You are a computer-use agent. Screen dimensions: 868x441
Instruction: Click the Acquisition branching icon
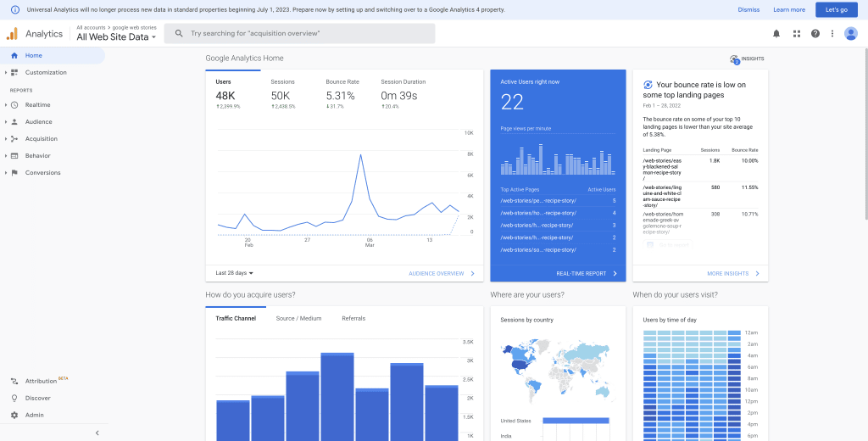pyautogui.click(x=14, y=139)
